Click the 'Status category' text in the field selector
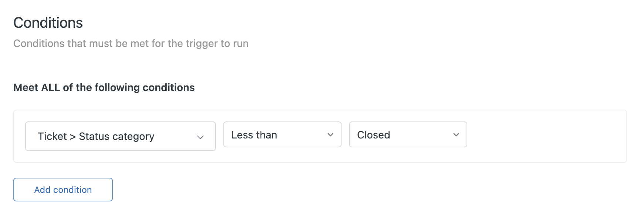Screen dimensions: 644x214 pyautogui.click(x=116, y=137)
